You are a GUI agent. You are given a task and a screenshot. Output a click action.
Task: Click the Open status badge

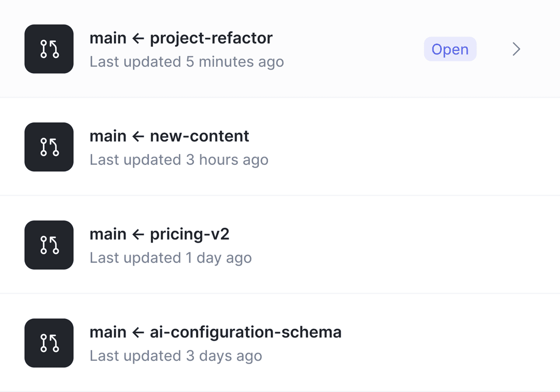pos(450,49)
